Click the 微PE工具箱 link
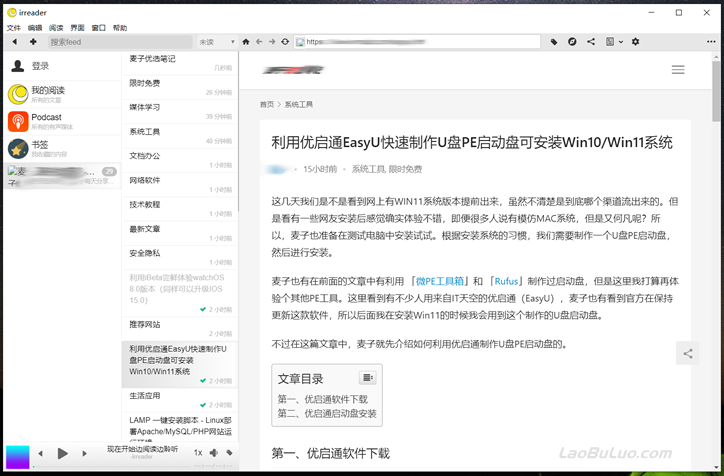Screen dimensions: 724x476 [440, 281]
